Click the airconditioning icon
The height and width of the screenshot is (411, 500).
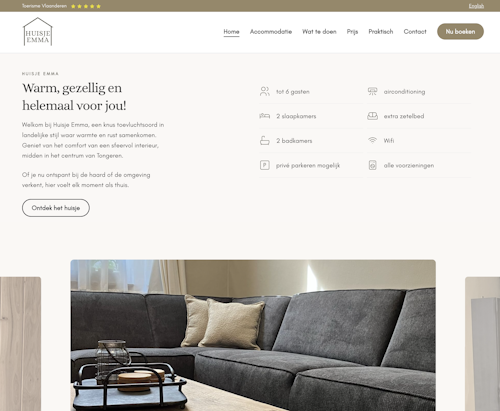click(x=372, y=91)
